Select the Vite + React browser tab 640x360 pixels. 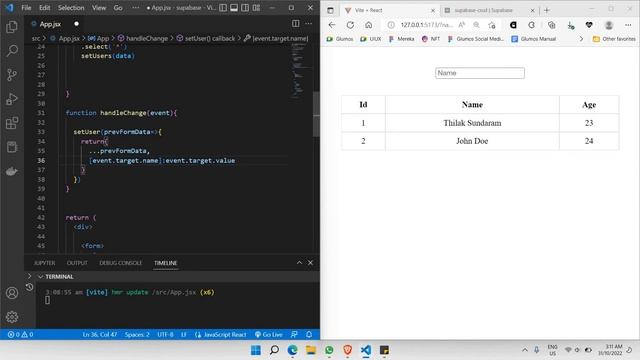tap(390, 10)
